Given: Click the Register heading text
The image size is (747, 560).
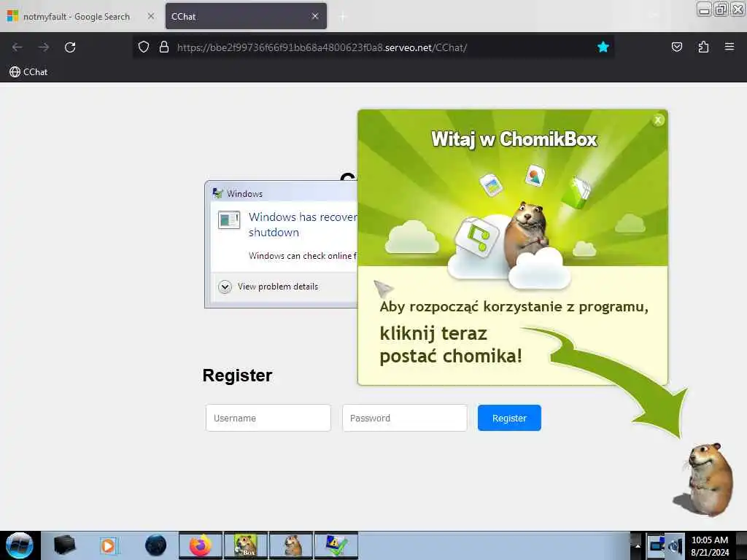Looking at the screenshot, I should point(237,376).
